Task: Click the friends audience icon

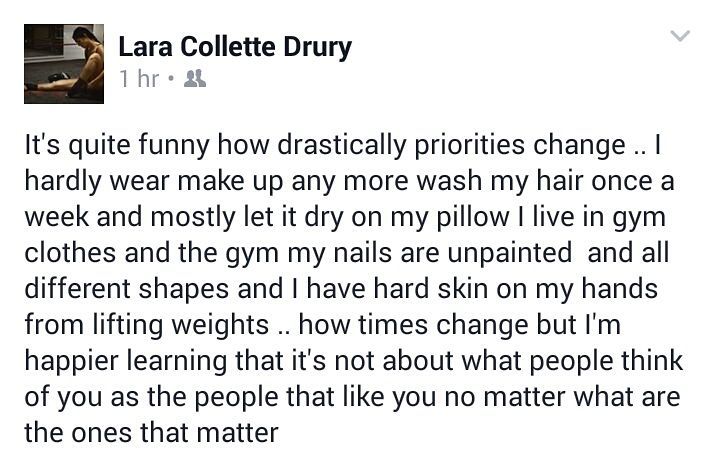Action: [x=194, y=78]
